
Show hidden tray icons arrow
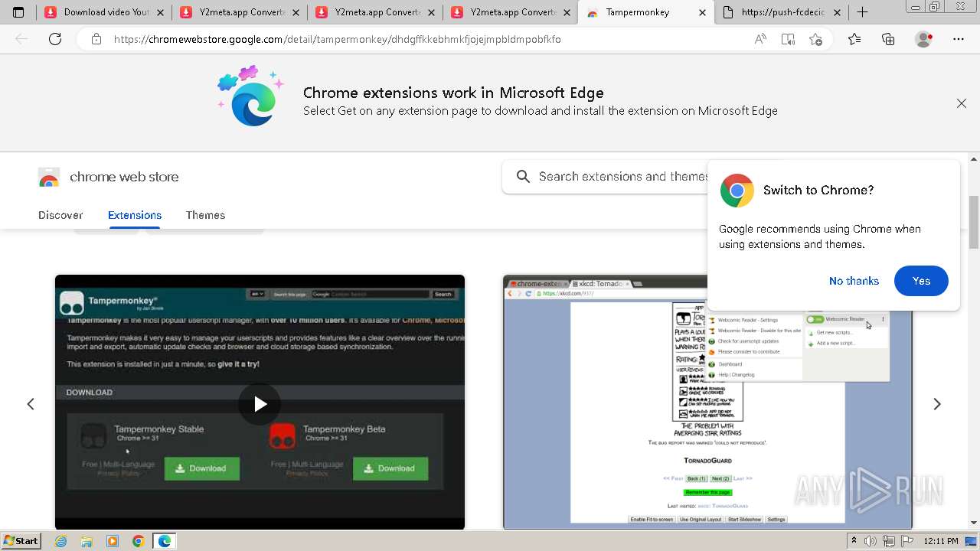[854, 541]
